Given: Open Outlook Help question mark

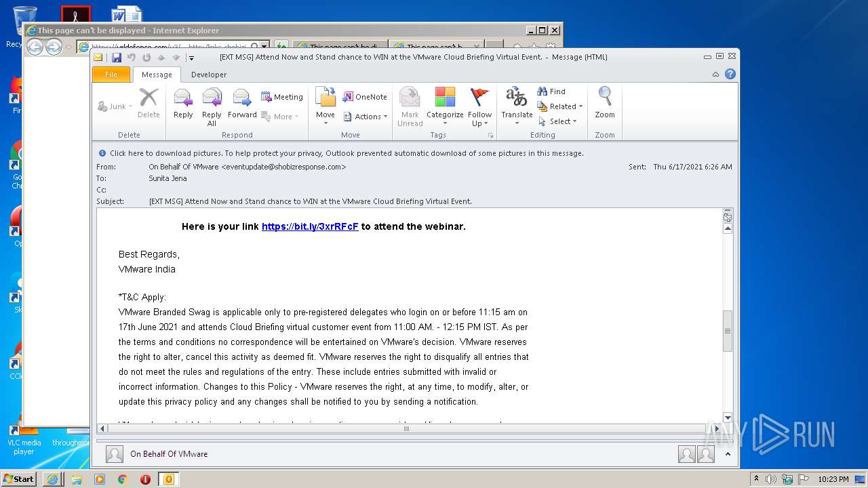Looking at the screenshot, I should 730,75.
